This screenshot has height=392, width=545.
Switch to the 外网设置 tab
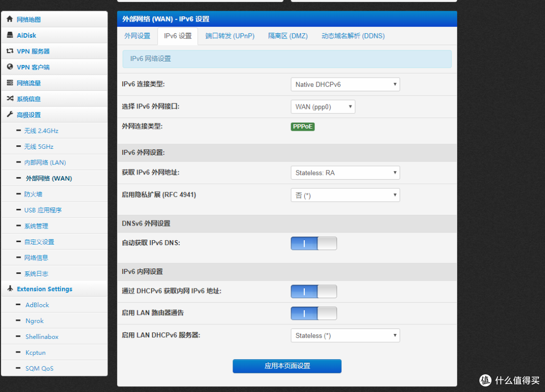137,36
